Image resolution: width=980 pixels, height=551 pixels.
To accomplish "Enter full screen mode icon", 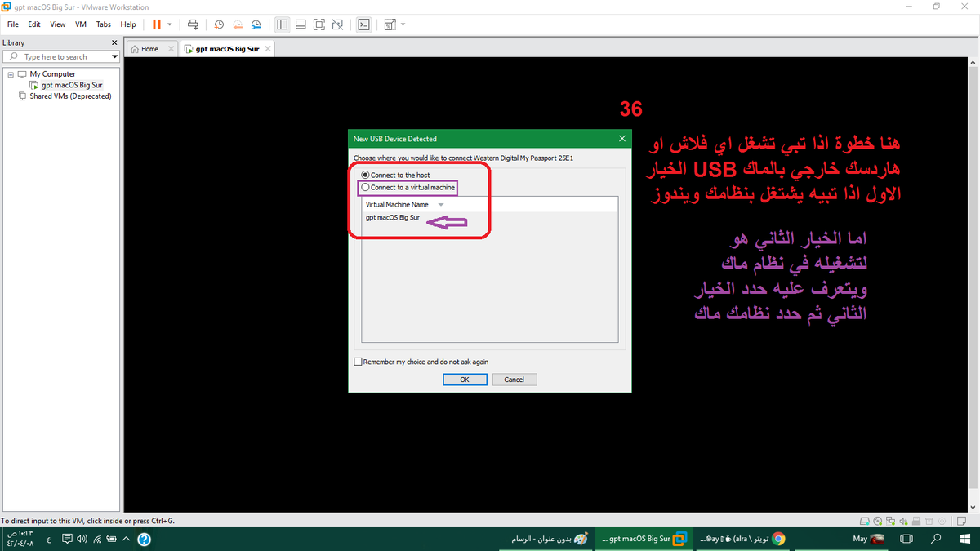I will pos(319,24).
